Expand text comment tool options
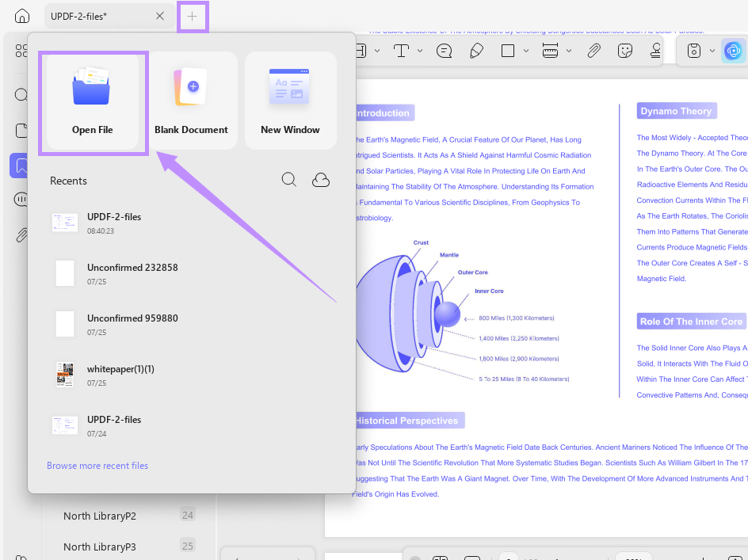This screenshot has width=748, height=560. [420, 51]
